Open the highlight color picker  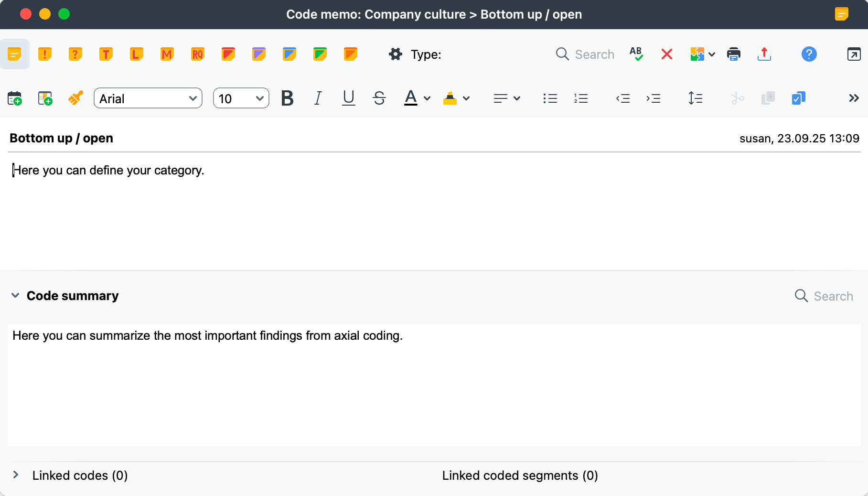[x=466, y=98]
